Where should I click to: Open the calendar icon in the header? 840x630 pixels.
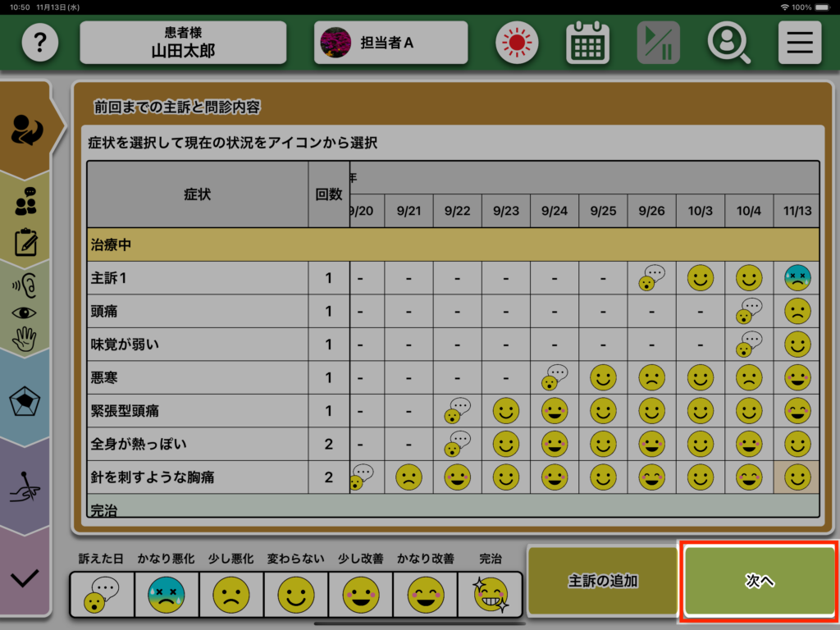[587, 43]
